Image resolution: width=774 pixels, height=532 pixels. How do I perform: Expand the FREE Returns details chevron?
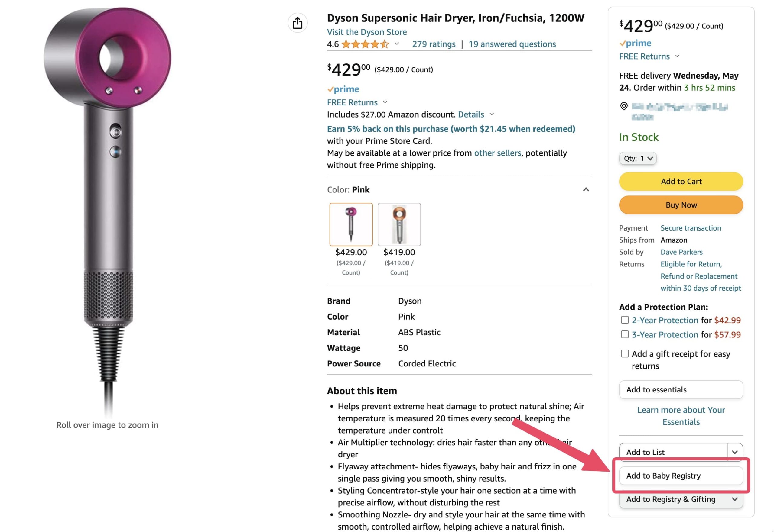pos(385,102)
